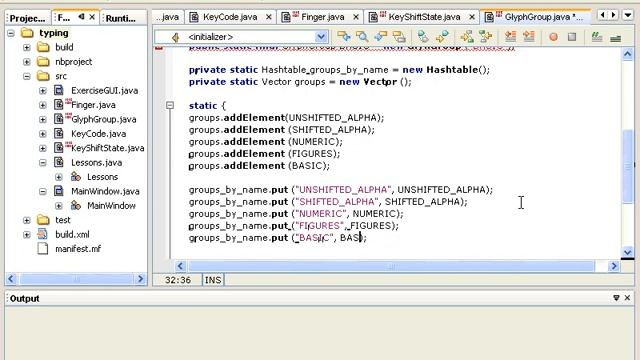
Task: Click the editor horizontal scrollbar thumb
Action: 391,266
